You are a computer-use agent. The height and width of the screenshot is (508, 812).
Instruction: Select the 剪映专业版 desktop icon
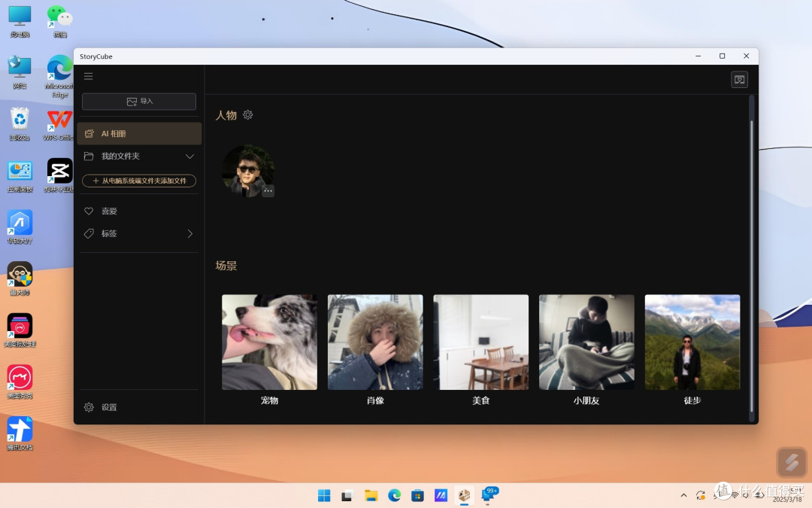click(x=59, y=175)
